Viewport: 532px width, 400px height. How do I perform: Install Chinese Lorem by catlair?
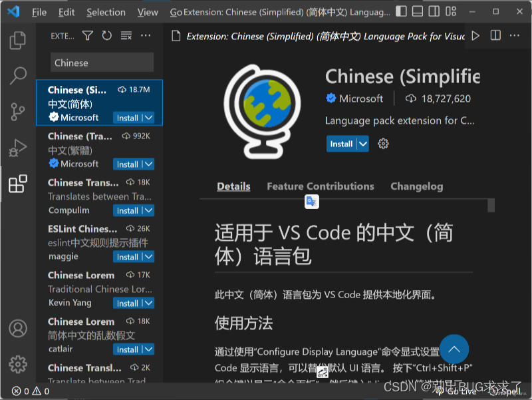coord(127,349)
